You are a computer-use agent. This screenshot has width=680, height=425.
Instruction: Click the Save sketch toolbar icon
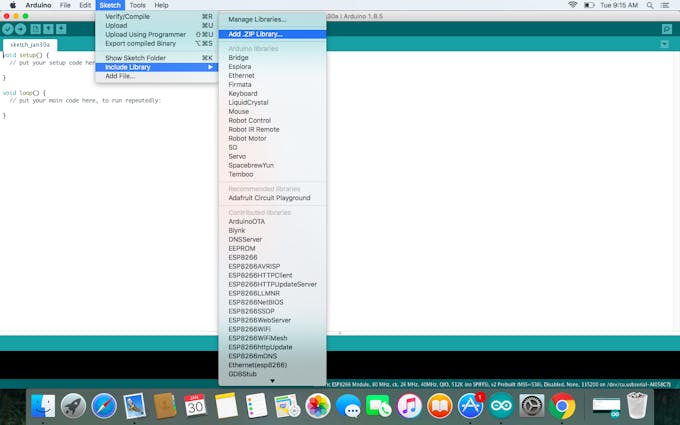61,29
